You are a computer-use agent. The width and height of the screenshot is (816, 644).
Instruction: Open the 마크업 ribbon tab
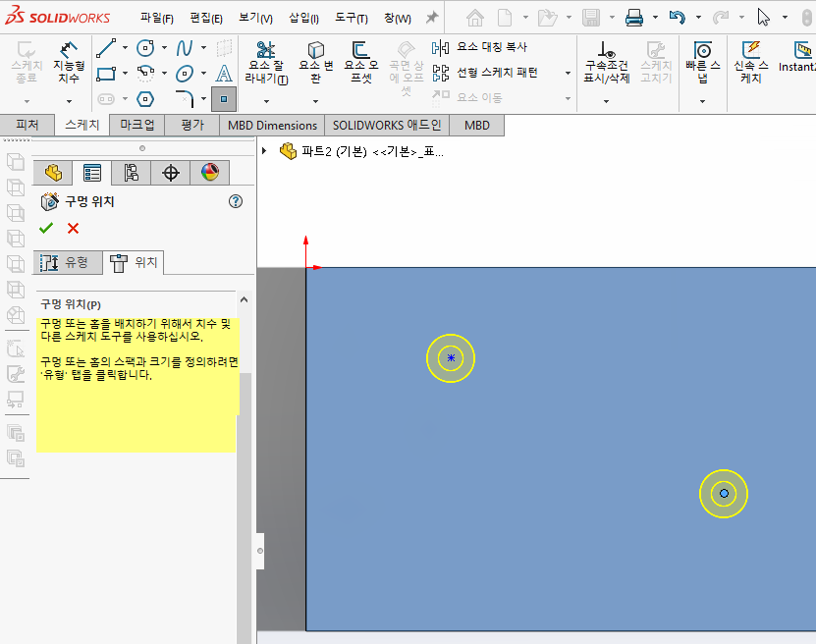pyautogui.click(x=137, y=125)
